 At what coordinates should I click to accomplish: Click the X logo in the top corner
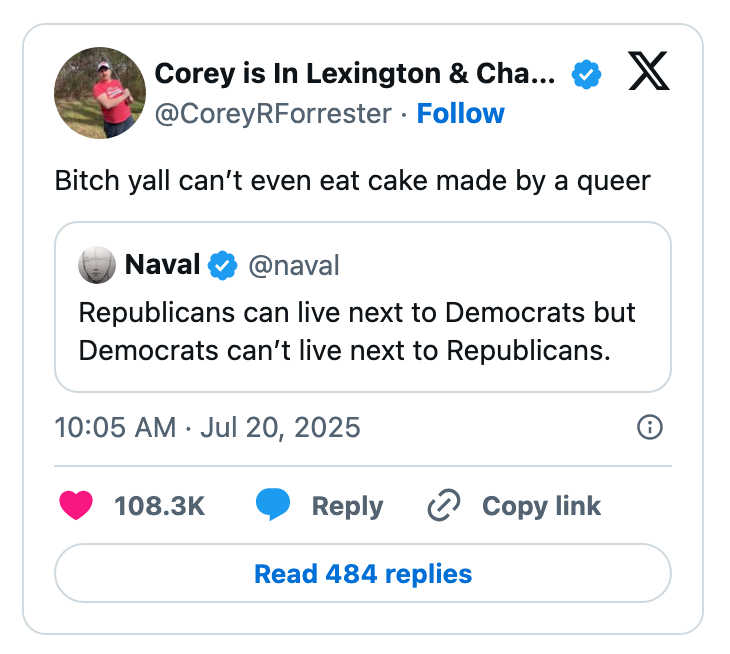[649, 72]
